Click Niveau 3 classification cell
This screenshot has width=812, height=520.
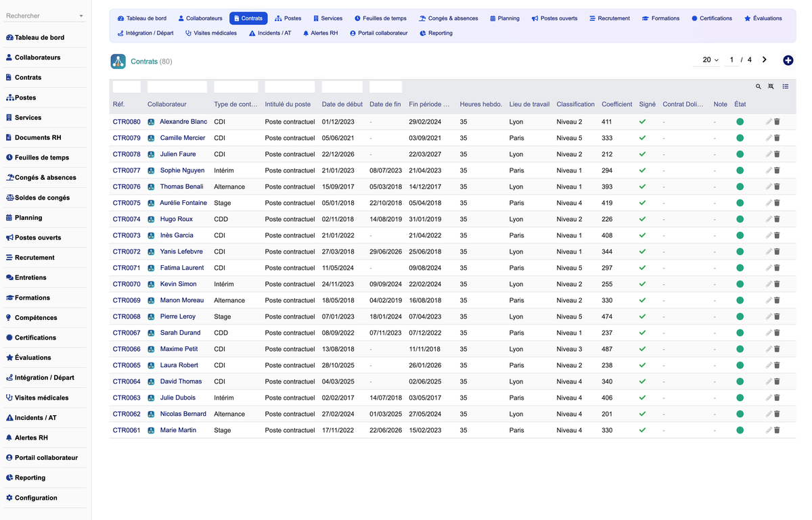[569, 349]
